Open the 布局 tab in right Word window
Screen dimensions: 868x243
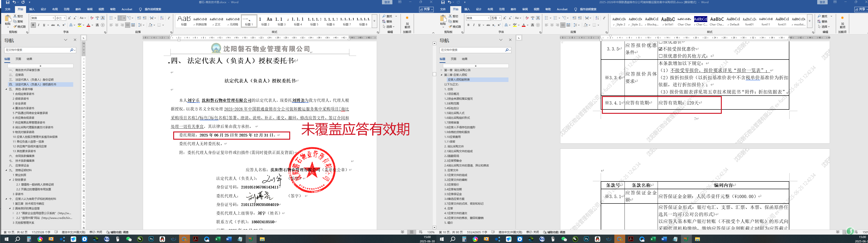pyautogui.click(x=490, y=9)
